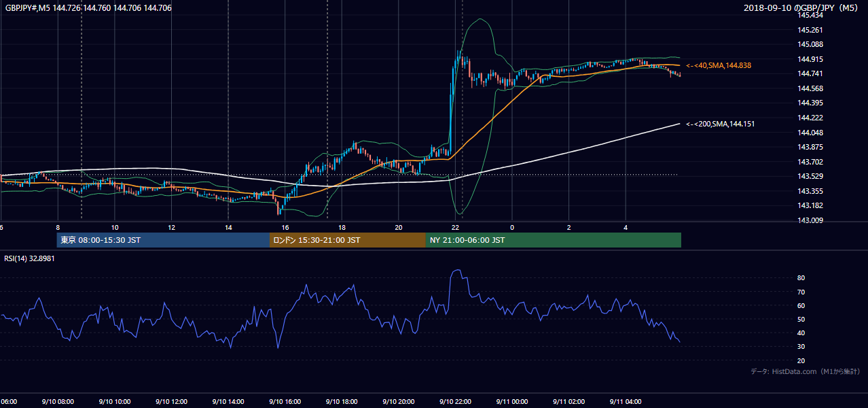Click the 9/10 14:00 bottom time label
868x408 pixels.
228,401
